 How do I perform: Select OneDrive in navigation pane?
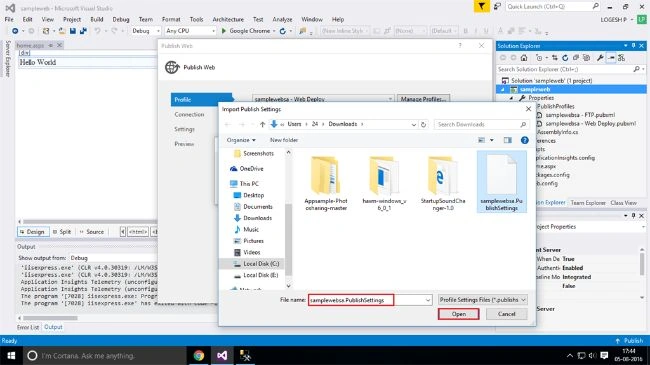tap(247, 169)
